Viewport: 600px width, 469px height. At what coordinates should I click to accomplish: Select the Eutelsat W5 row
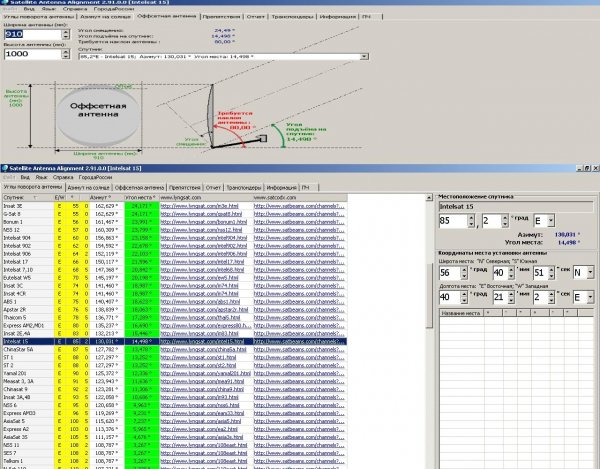pos(174,278)
